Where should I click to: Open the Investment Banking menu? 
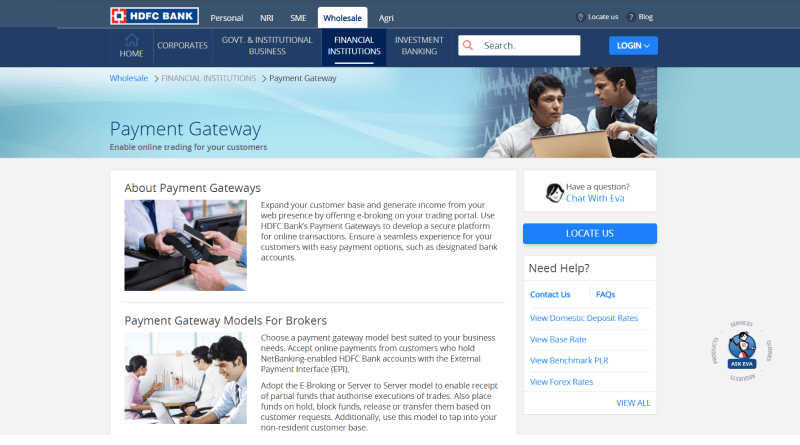coord(419,45)
